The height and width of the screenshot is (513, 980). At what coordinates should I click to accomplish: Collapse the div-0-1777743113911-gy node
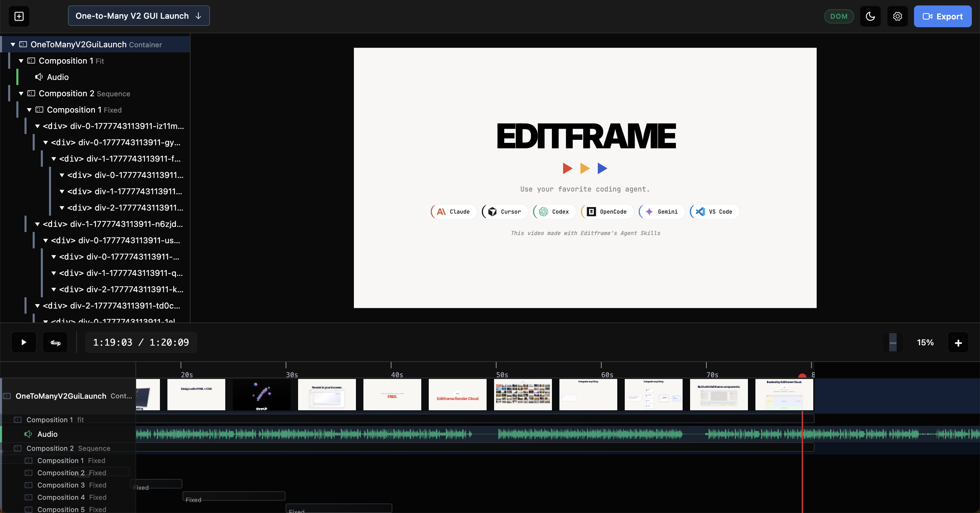click(x=46, y=143)
